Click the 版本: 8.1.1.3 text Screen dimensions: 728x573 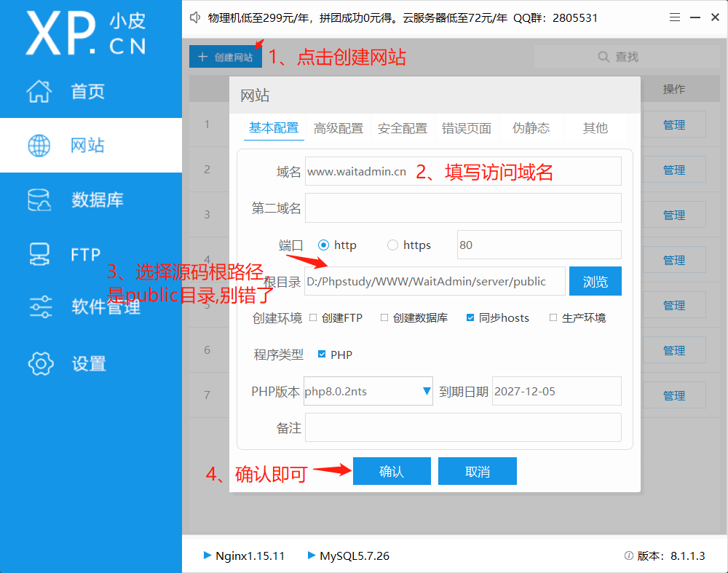pos(671,556)
